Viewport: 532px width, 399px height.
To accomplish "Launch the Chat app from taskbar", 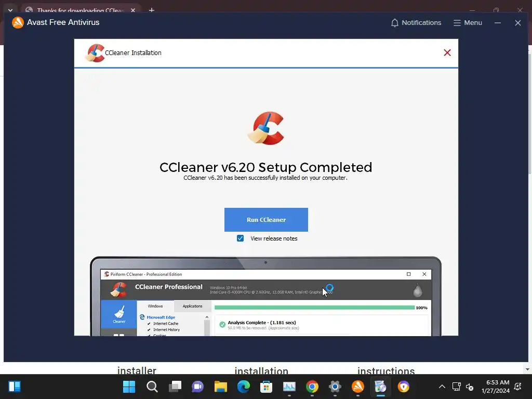I will (x=198, y=387).
